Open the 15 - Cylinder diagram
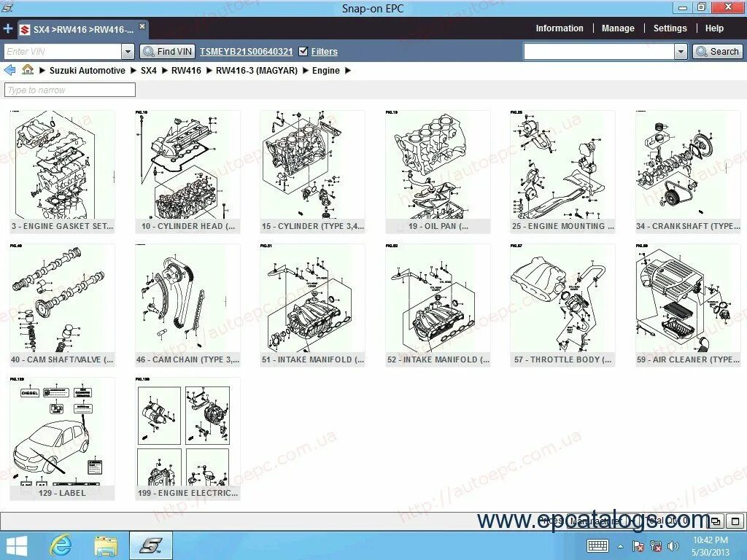Image resolution: width=747 pixels, height=560 pixels. (312, 172)
